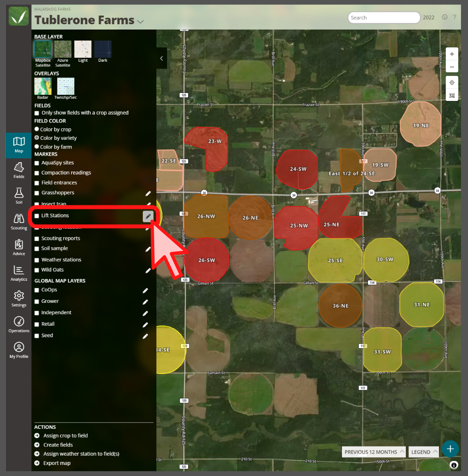Edit the Soil sample marker layer
Image resolution: width=468 pixels, height=476 pixels.
[x=148, y=249]
